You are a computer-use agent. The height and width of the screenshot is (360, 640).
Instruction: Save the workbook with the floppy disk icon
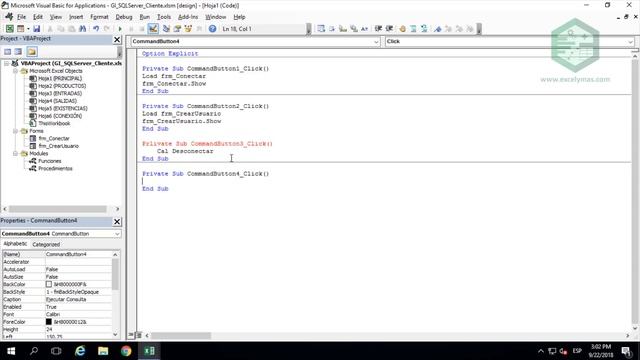point(37,29)
